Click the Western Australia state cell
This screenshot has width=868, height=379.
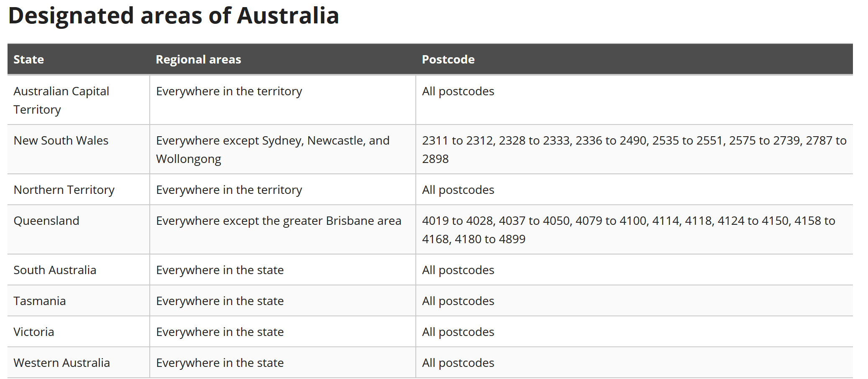coord(61,363)
